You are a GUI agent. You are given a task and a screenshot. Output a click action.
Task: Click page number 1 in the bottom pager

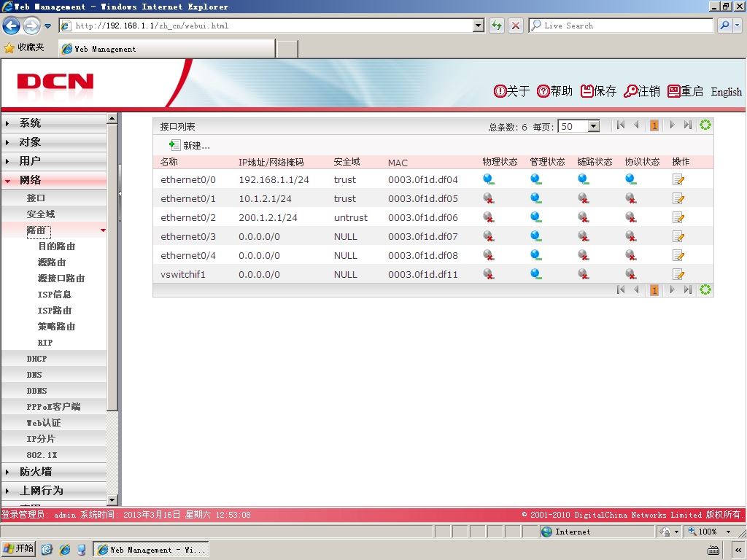(654, 290)
